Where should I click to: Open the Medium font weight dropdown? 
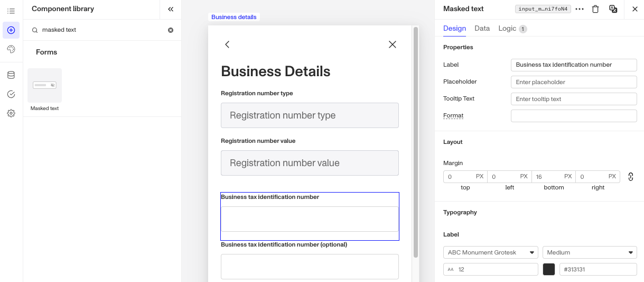click(590, 252)
